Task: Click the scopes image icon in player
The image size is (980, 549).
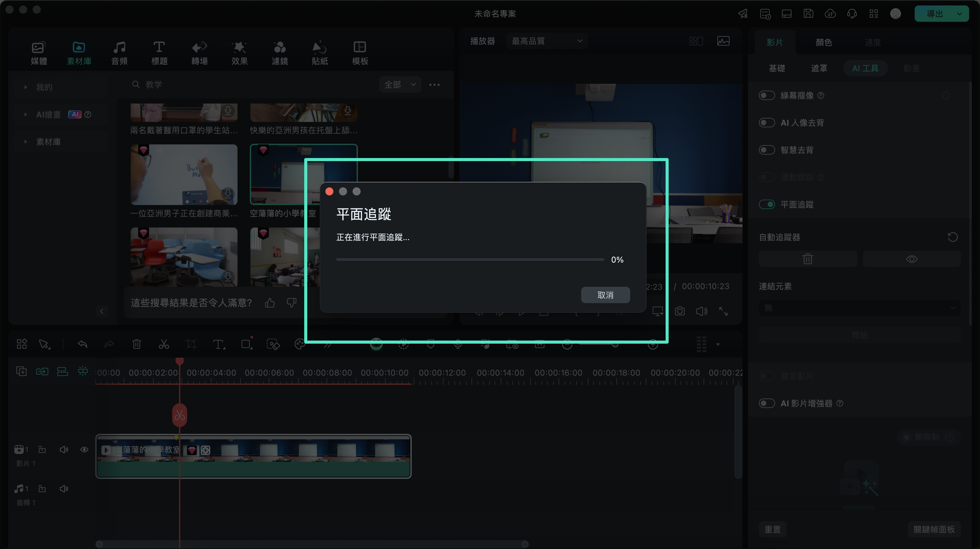Action: coord(723,41)
